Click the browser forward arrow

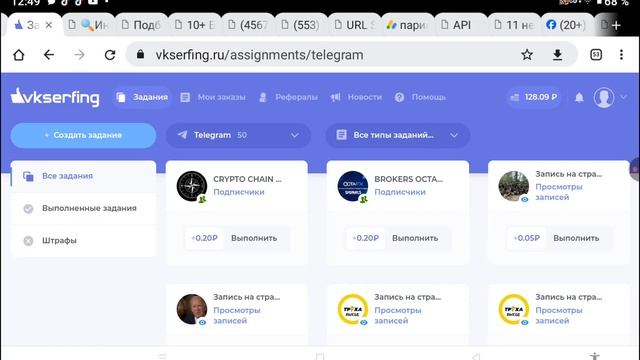79,55
